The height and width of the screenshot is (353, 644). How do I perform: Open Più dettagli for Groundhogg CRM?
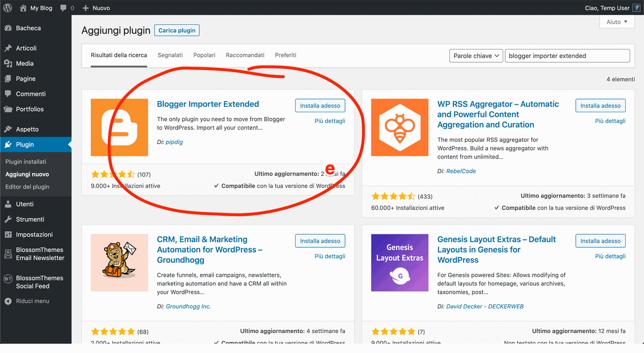tap(330, 256)
